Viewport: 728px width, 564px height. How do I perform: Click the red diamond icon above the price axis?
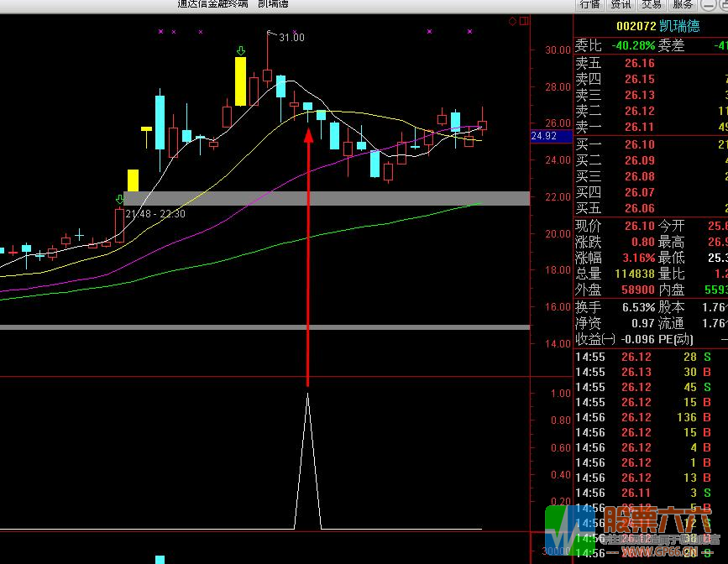point(512,21)
